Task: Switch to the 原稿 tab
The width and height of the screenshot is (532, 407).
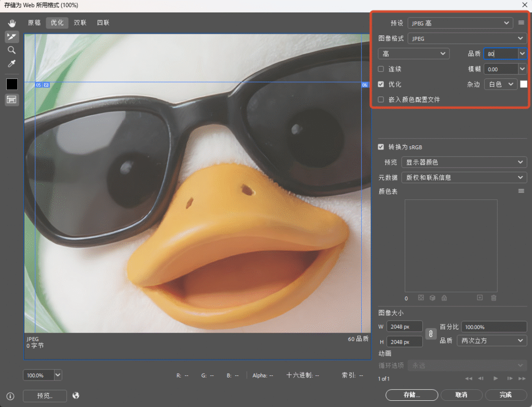Action: coord(34,23)
